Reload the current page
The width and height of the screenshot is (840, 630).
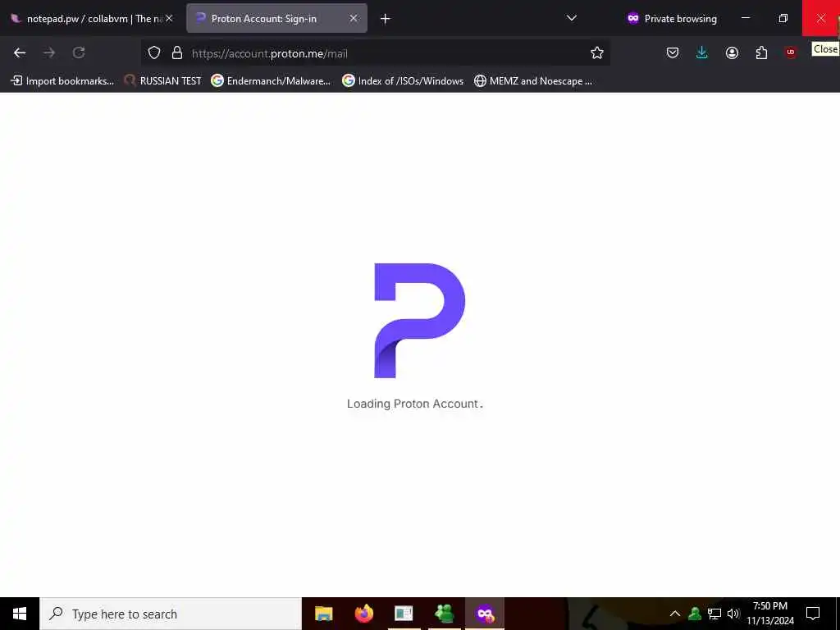[79, 52]
